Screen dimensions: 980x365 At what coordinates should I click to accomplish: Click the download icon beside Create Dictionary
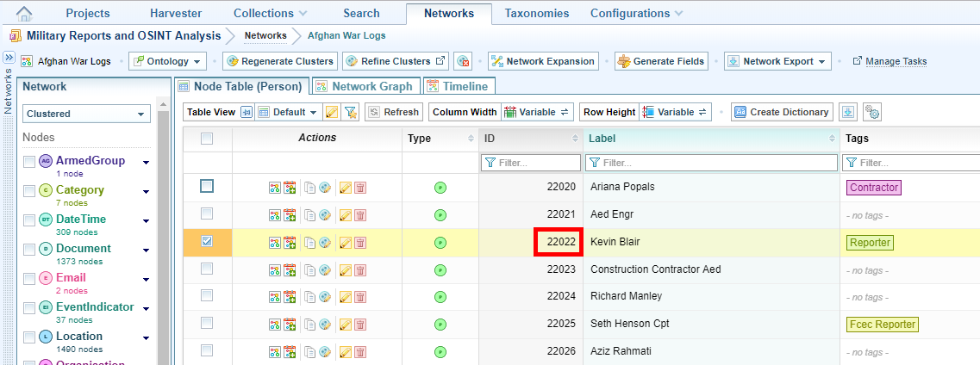[x=848, y=112]
